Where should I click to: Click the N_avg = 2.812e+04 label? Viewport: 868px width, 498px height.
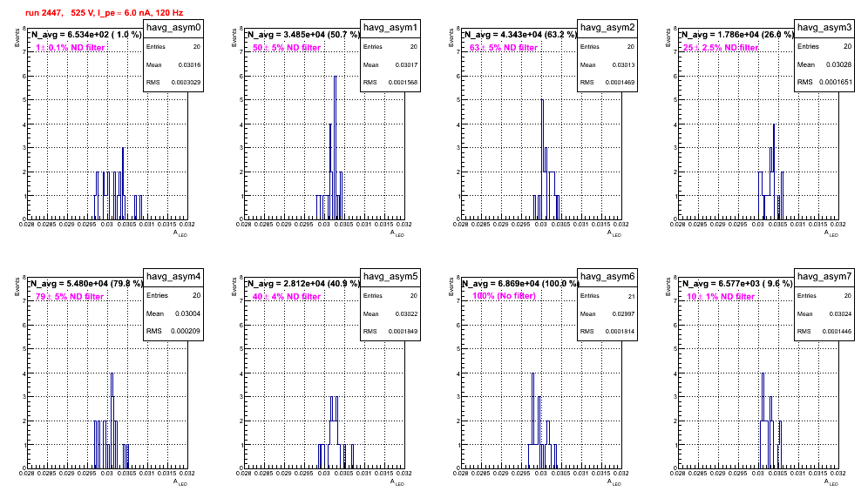pyautogui.click(x=302, y=284)
